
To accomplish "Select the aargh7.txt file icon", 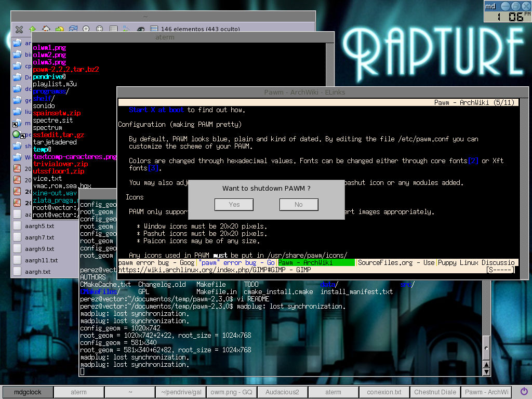I will click(x=17, y=237).
